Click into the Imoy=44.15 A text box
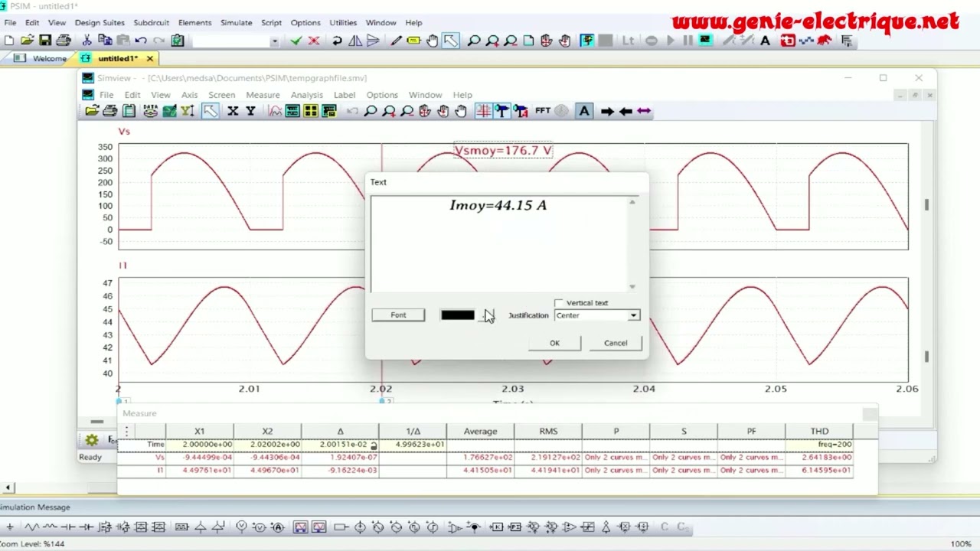980x551 pixels. (x=499, y=244)
